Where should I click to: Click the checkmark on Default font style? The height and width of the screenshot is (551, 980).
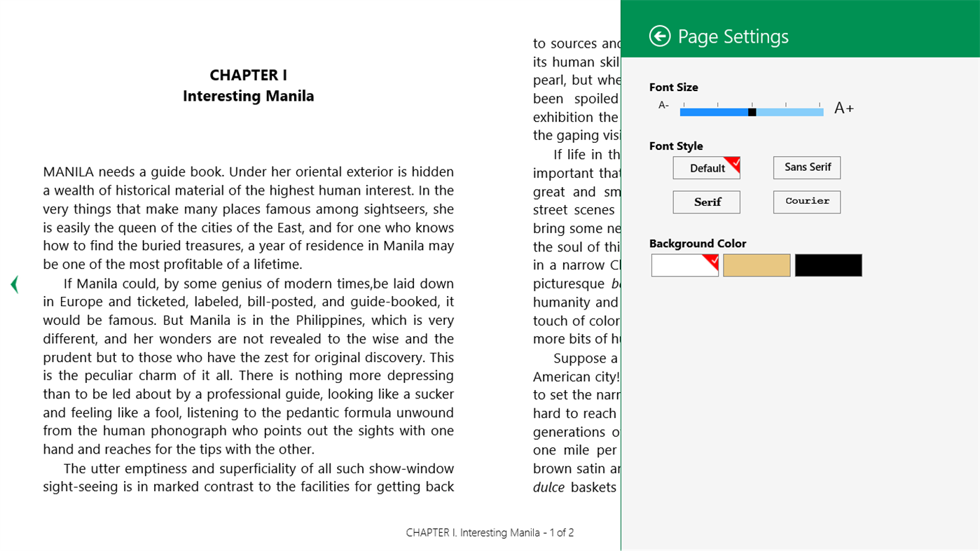point(734,162)
